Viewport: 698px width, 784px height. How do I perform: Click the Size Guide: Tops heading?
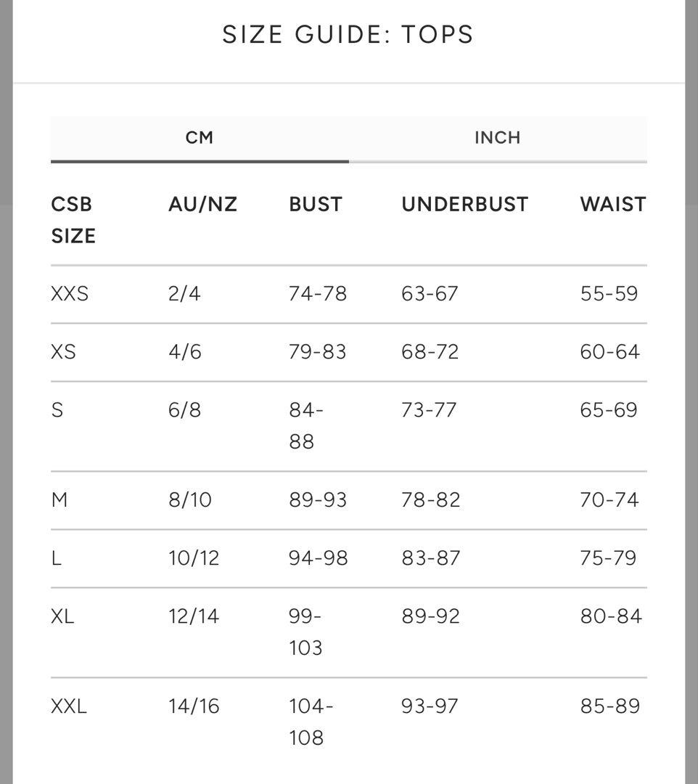click(x=348, y=35)
